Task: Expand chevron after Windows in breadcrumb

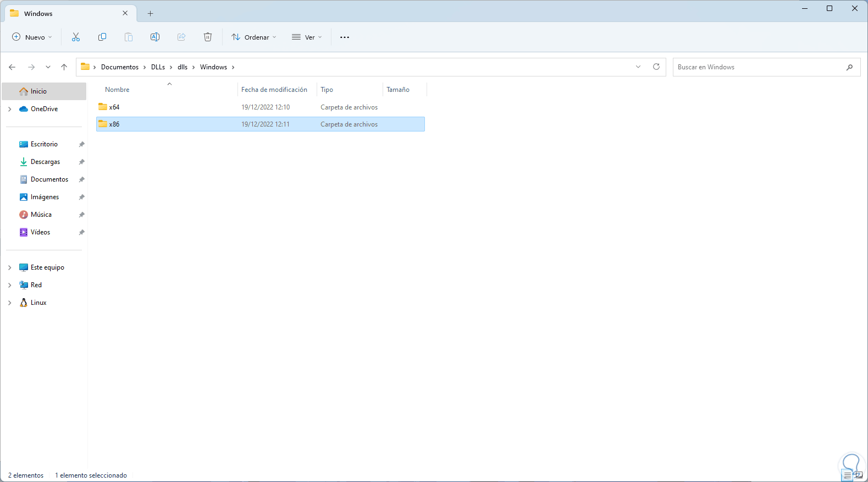Action: (x=233, y=67)
